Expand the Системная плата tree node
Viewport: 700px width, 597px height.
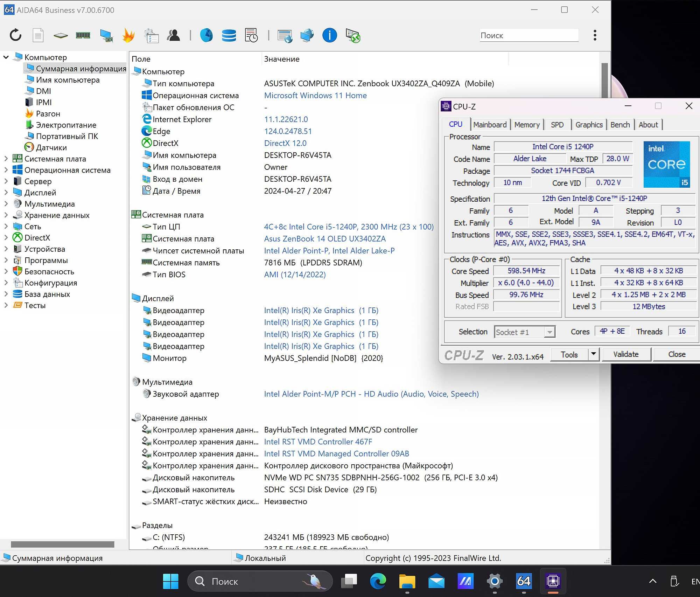pyautogui.click(x=6, y=159)
